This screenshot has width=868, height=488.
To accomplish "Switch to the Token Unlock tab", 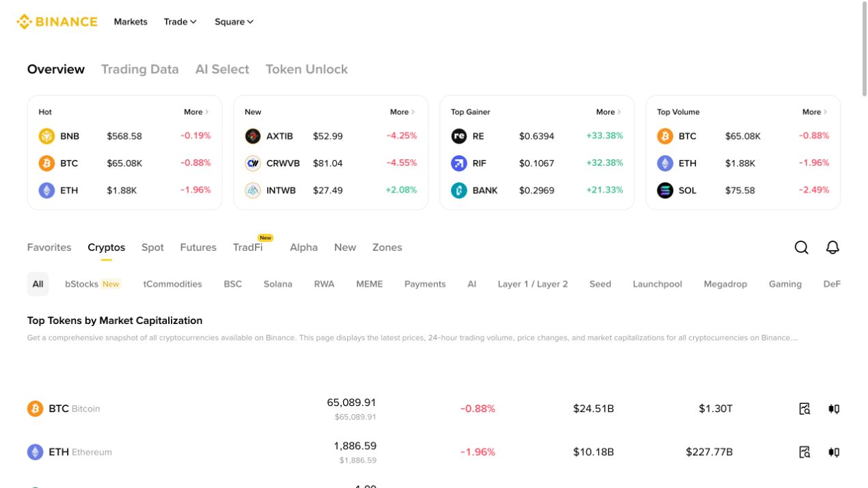I will click(x=307, y=69).
